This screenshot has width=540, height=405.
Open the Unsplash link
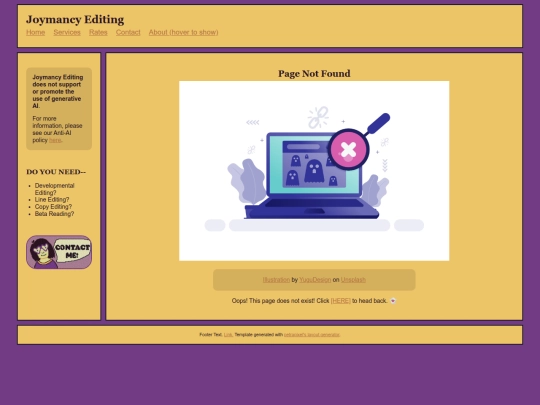click(353, 280)
